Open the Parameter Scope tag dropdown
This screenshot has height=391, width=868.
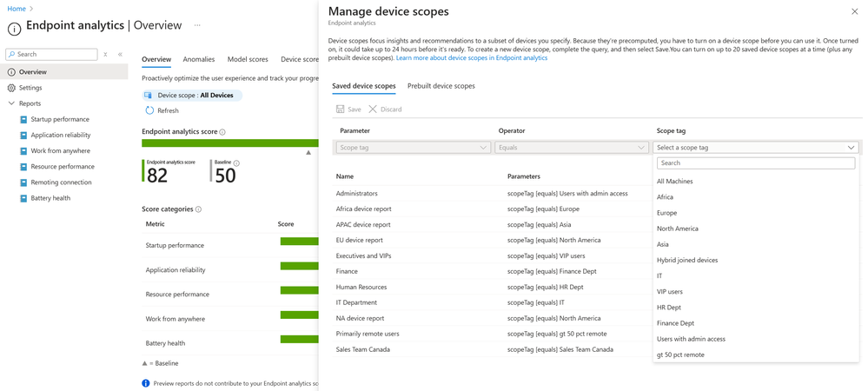coord(413,148)
